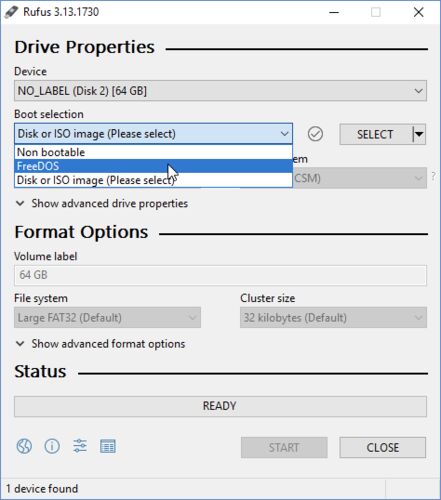Choose the Non bootable option

pos(153,152)
